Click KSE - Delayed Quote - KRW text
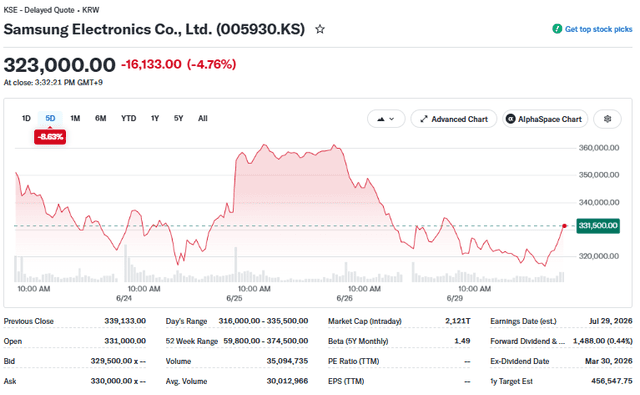This screenshot has width=640, height=395. pyautogui.click(x=51, y=10)
